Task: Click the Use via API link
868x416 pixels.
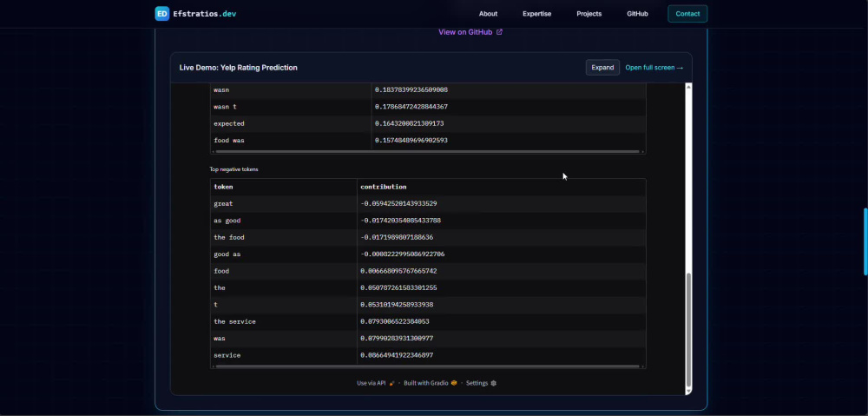Action: (x=375, y=383)
